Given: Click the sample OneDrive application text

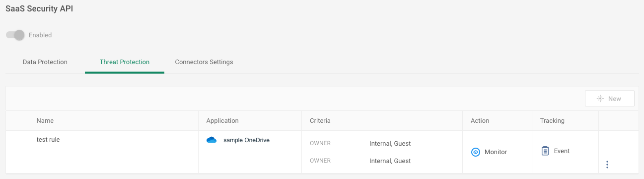Looking at the screenshot, I should click(246, 140).
